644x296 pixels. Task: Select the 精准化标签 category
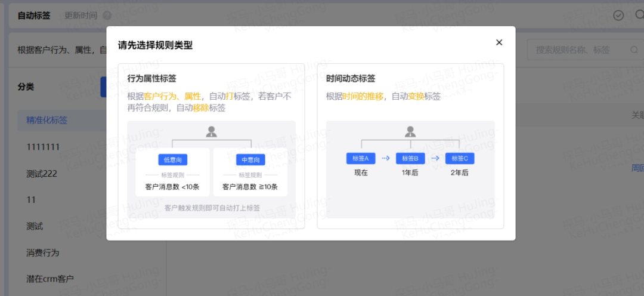point(47,120)
